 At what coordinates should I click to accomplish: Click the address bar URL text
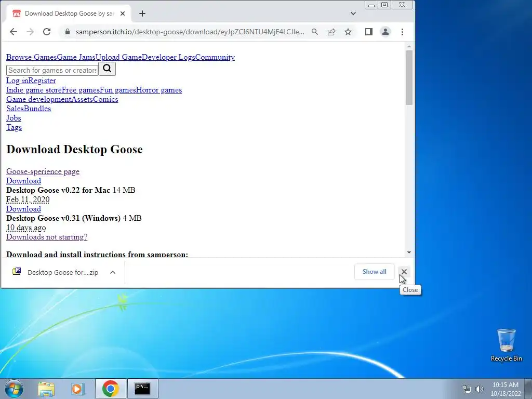190,32
